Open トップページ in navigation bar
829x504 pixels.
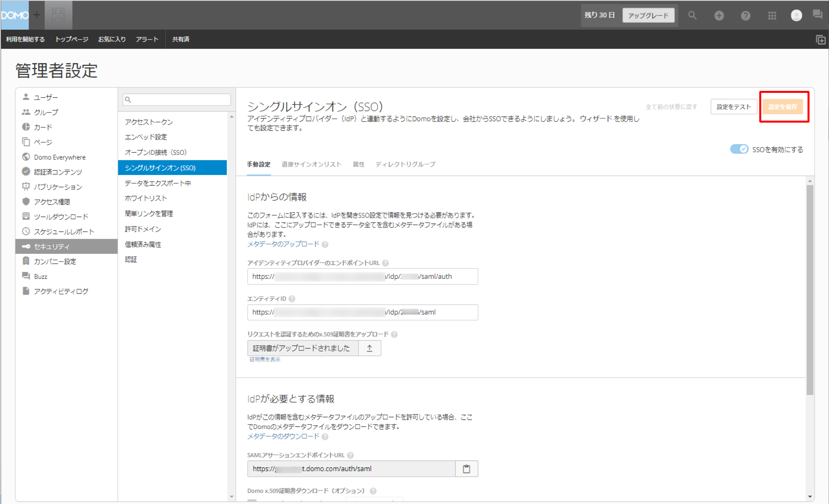(x=72, y=39)
